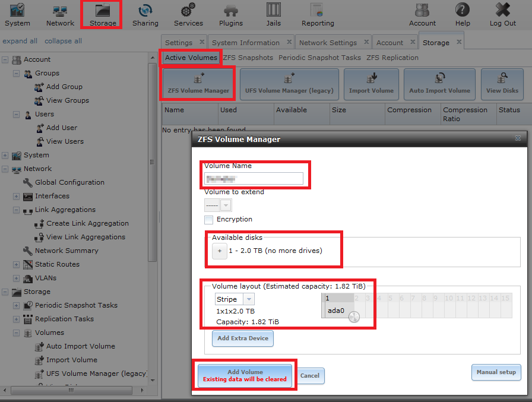Open the Stripe layout dropdown
Image resolution: width=532 pixels, height=402 pixels.
249,299
